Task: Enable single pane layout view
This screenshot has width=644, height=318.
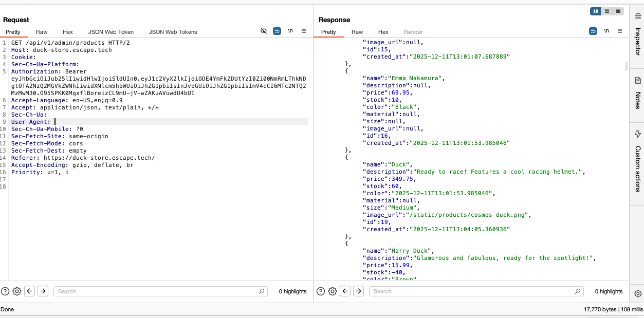Action: coord(618,11)
